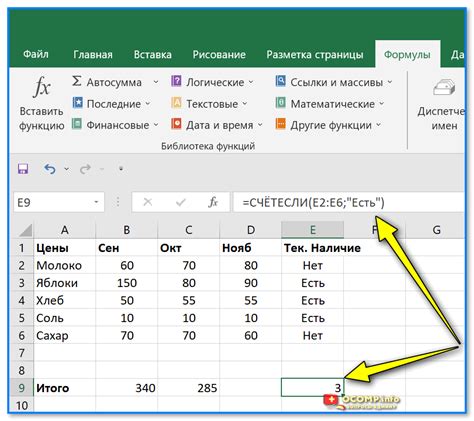Open the Диспетчер имен name manager
The width and height of the screenshot is (474, 421).
(442, 105)
